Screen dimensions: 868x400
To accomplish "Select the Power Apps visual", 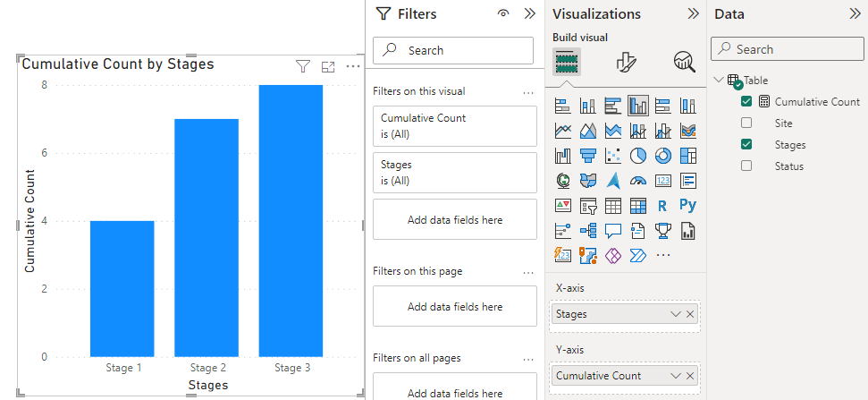I will tap(613, 255).
